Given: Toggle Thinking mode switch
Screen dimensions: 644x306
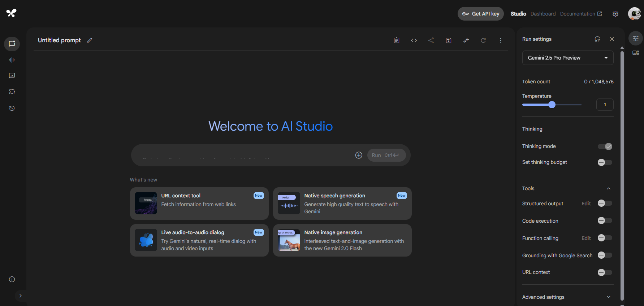Looking at the screenshot, I should (605, 147).
